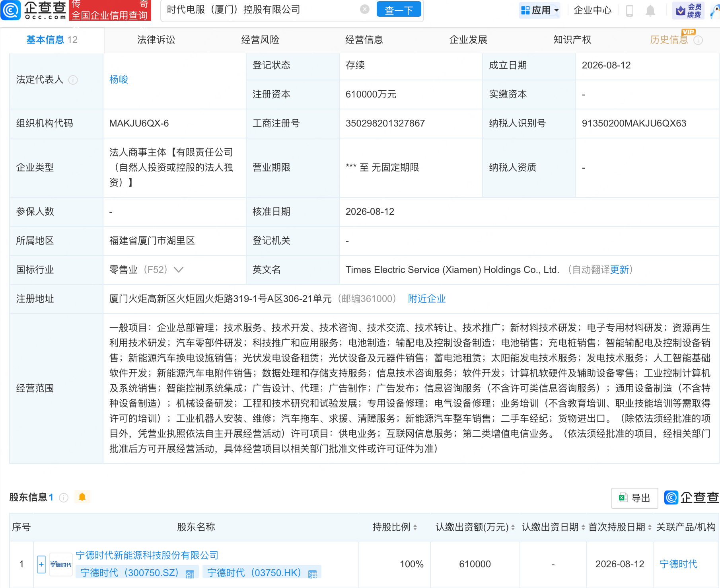This screenshot has height=588, width=720.
Task: Open 附近企业 link
Action: [x=427, y=299]
